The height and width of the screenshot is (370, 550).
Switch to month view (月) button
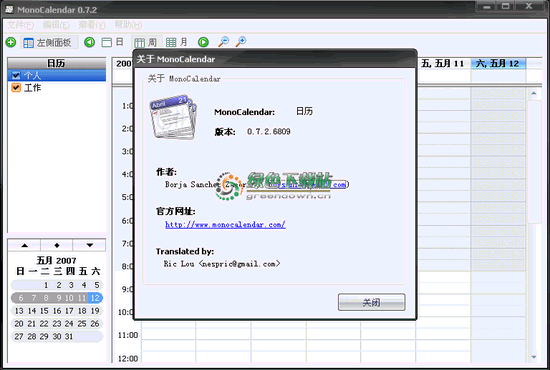(x=176, y=42)
